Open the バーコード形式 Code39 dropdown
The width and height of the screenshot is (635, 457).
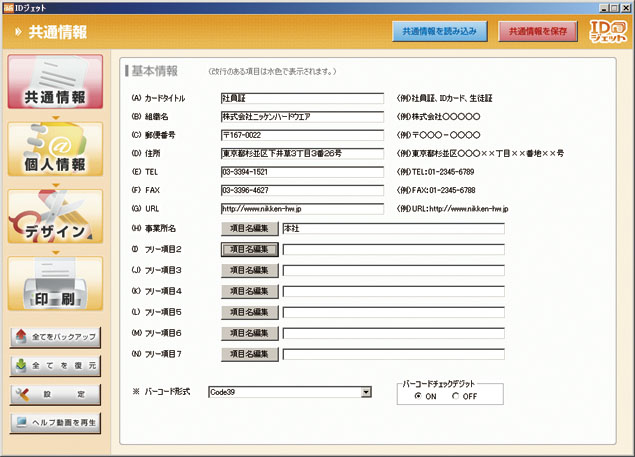click(x=290, y=392)
